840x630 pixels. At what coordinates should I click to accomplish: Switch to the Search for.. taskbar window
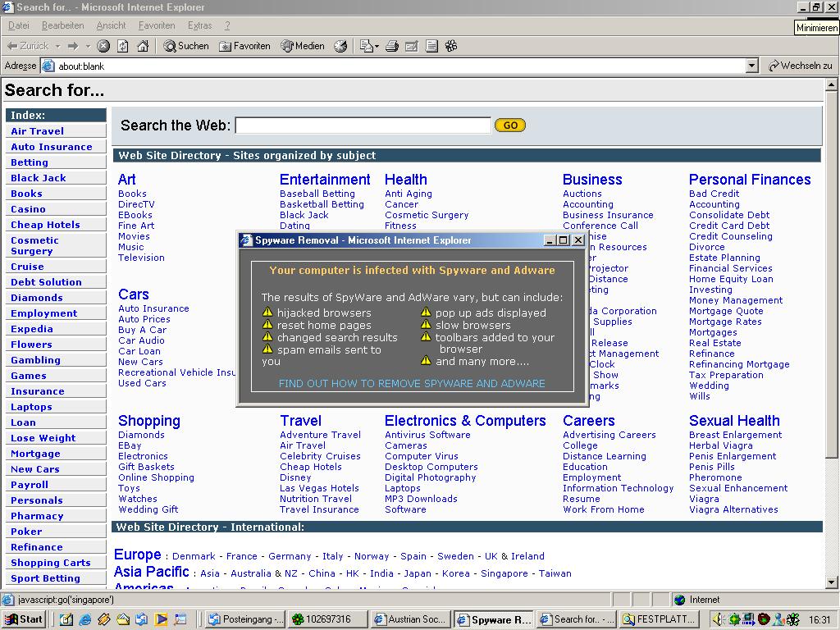tap(576, 619)
